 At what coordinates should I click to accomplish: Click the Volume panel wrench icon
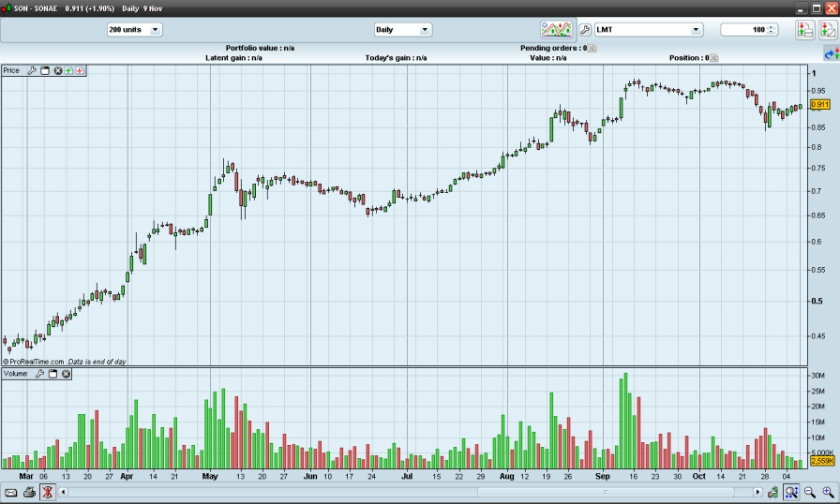[x=40, y=374]
